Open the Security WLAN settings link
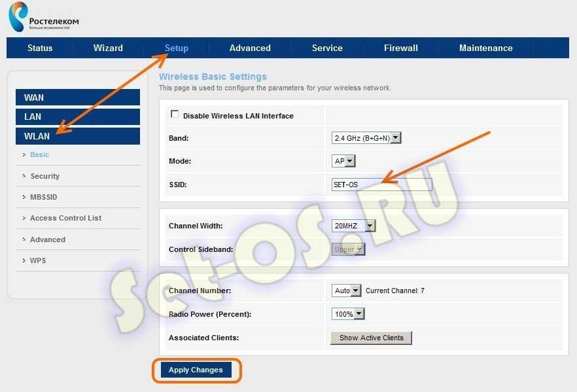This screenshot has height=392, width=577. (44, 176)
